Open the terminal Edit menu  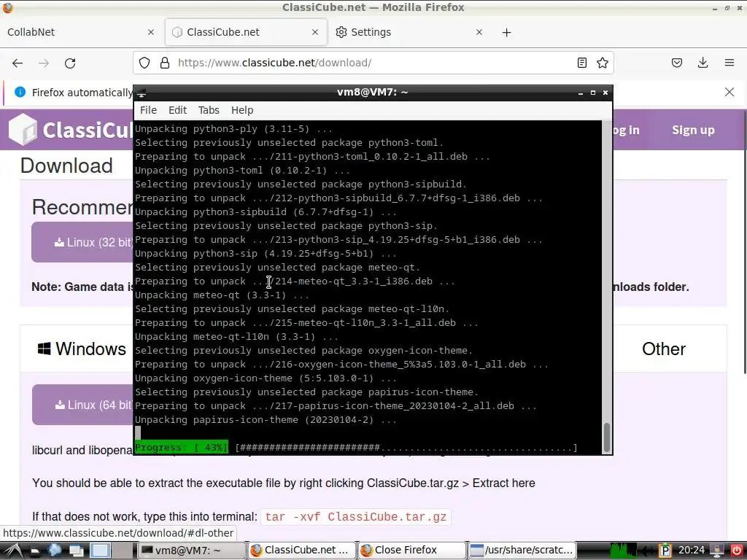click(177, 110)
